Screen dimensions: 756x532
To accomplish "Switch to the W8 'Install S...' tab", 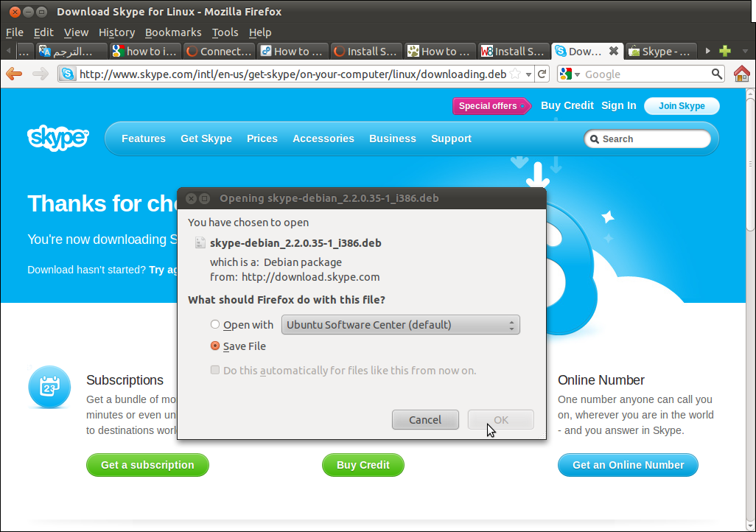I will [514, 51].
